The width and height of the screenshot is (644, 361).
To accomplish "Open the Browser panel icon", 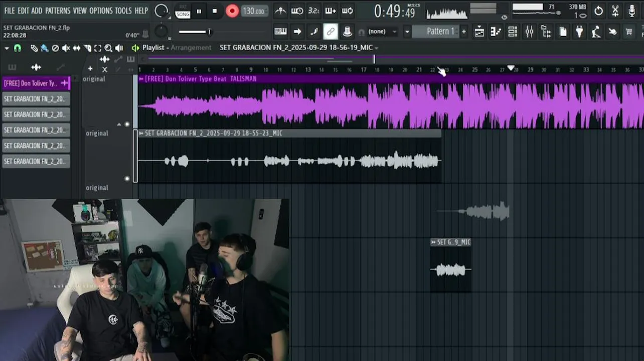I will (546, 32).
